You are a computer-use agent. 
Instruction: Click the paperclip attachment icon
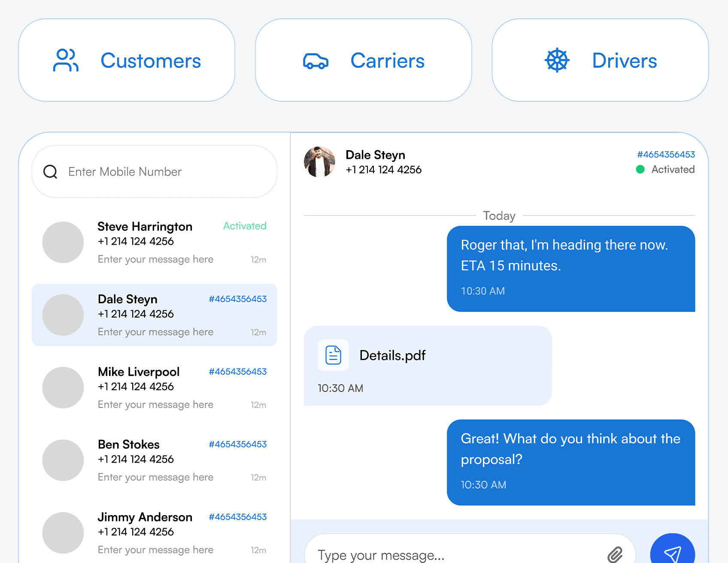pos(616,554)
